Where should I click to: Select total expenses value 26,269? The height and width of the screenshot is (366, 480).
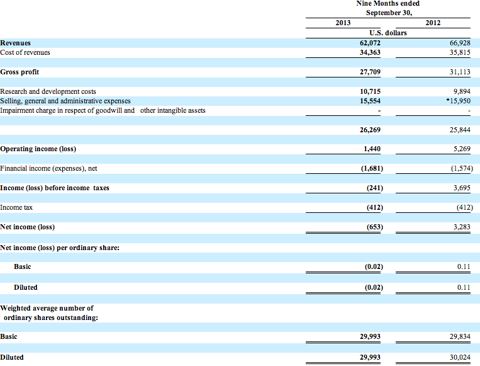coord(370,130)
